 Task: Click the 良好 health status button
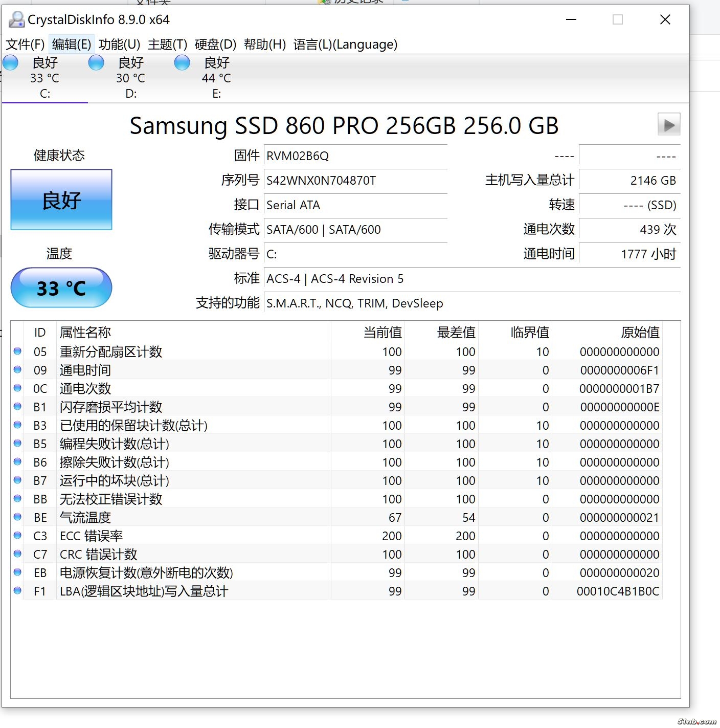(x=61, y=200)
